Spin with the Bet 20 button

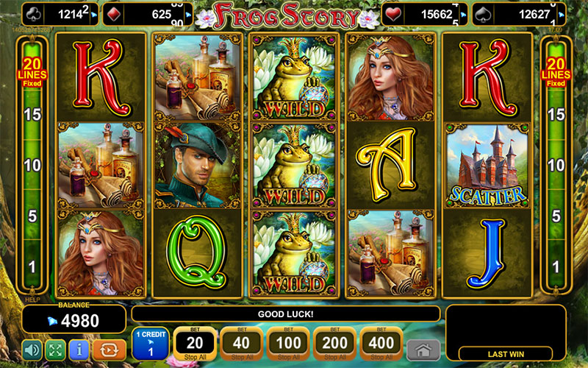coord(195,344)
